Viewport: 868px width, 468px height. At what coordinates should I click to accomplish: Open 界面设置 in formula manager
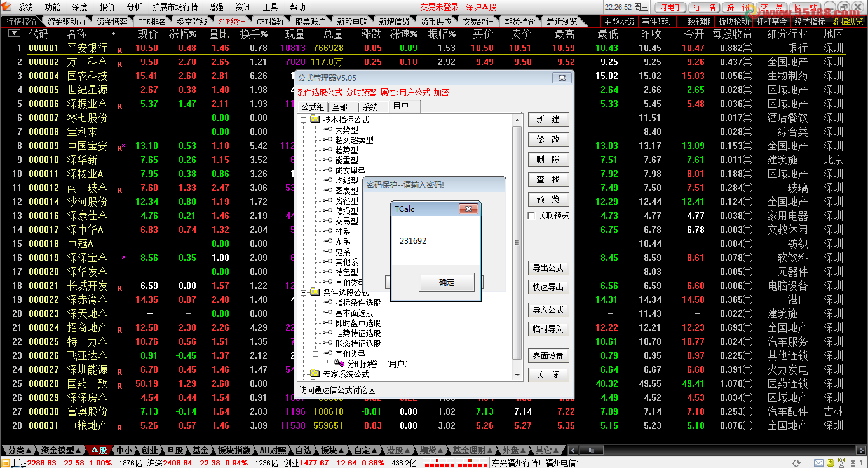548,355
